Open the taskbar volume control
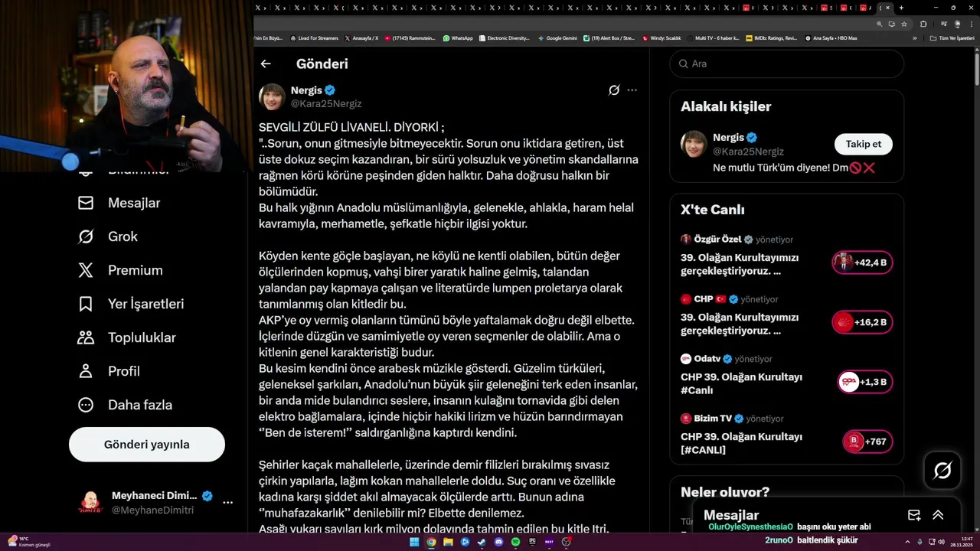This screenshot has height=551, width=980. point(942,542)
